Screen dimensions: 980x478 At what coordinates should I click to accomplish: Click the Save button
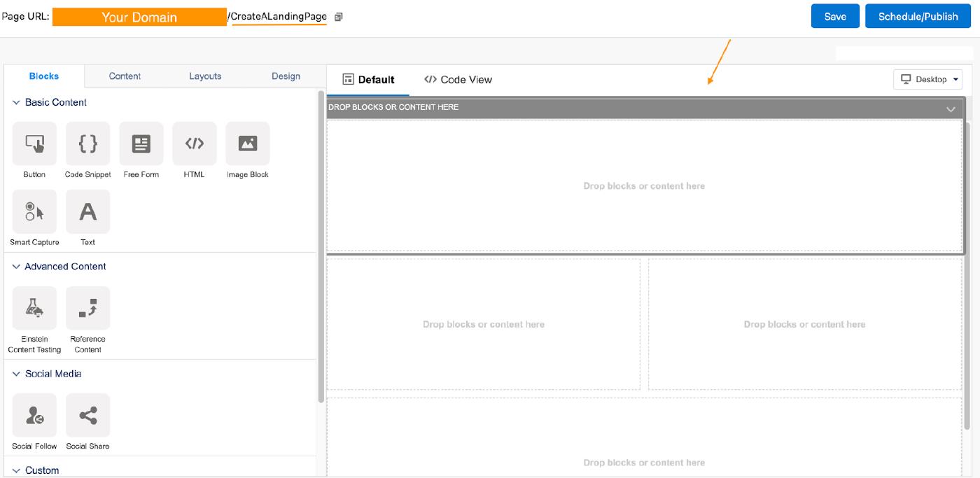(x=835, y=17)
